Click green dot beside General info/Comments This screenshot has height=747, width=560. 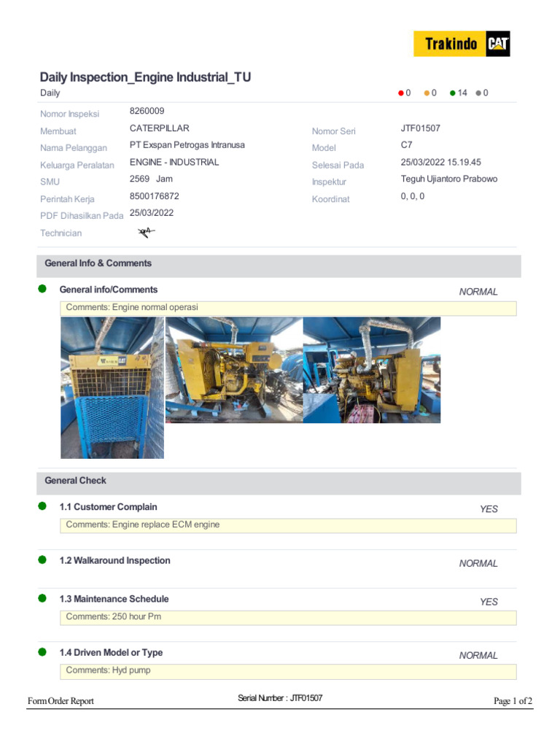tap(42, 289)
